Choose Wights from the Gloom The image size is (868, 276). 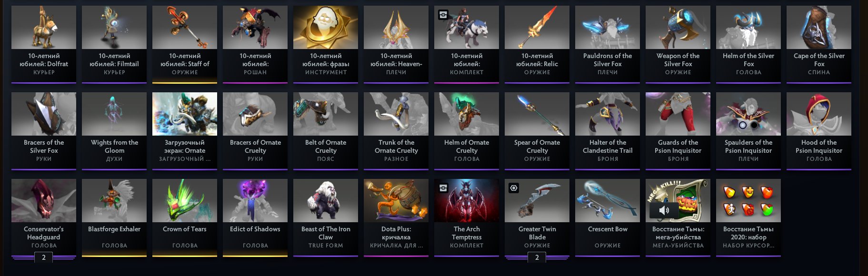pyautogui.click(x=114, y=131)
